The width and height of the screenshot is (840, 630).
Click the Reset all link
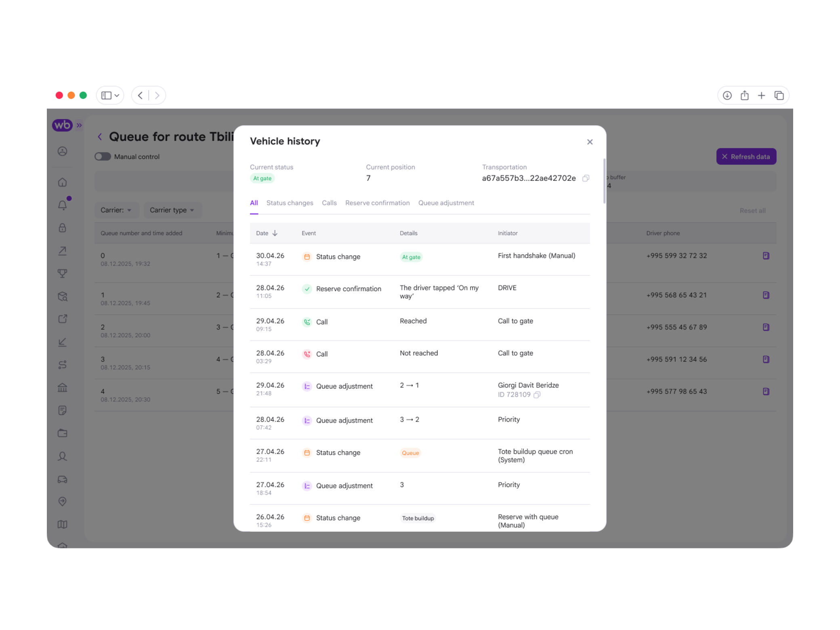[752, 210]
